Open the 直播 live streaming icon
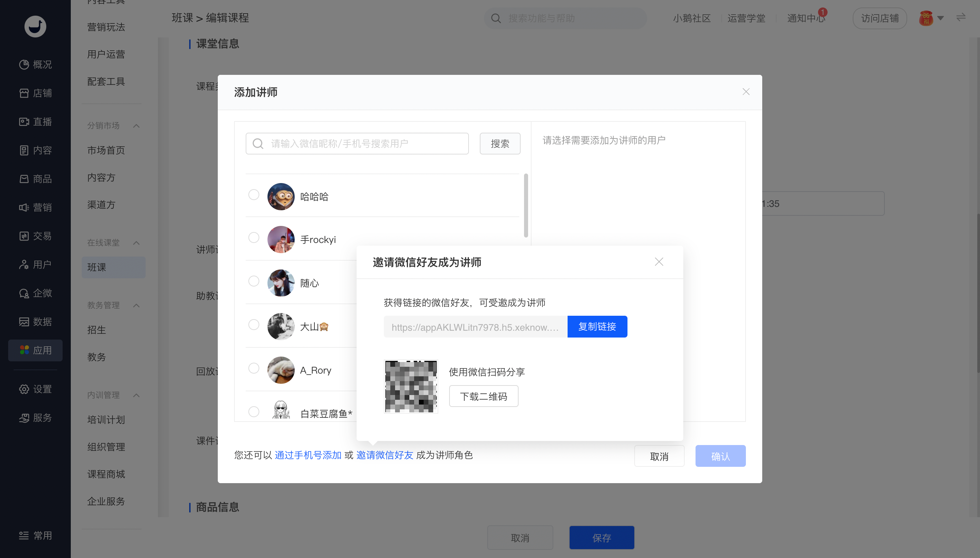 point(24,122)
